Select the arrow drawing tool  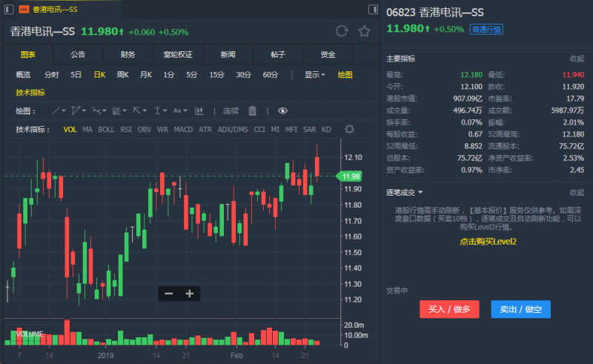pyautogui.click(x=136, y=110)
